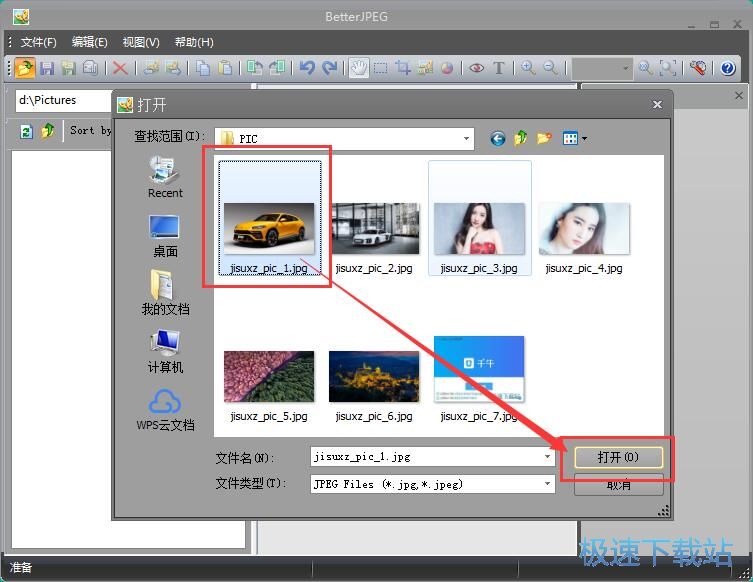Click the help question mark icon
The height and width of the screenshot is (582, 753).
point(727,68)
